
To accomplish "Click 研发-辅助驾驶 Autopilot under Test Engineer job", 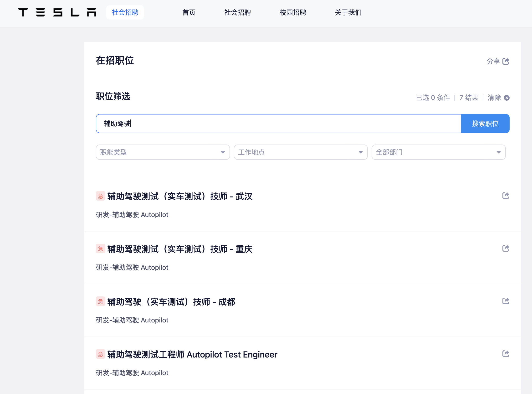I will coord(132,373).
